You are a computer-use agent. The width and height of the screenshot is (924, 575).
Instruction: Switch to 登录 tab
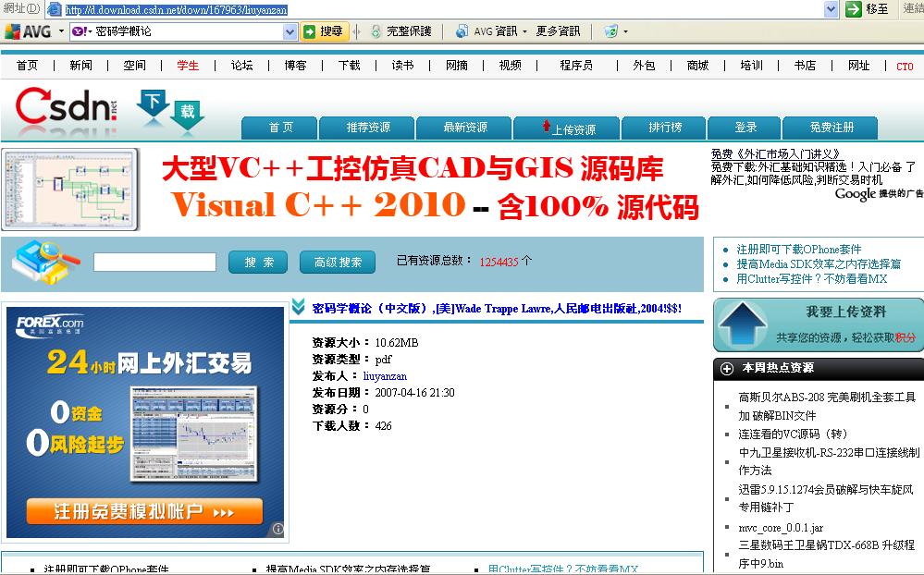[745, 128]
